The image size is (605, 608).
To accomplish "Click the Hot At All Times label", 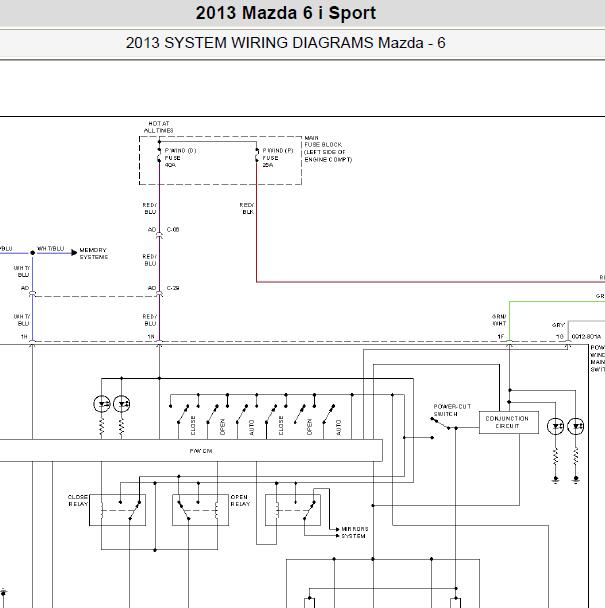I will pyautogui.click(x=159, y=127).
